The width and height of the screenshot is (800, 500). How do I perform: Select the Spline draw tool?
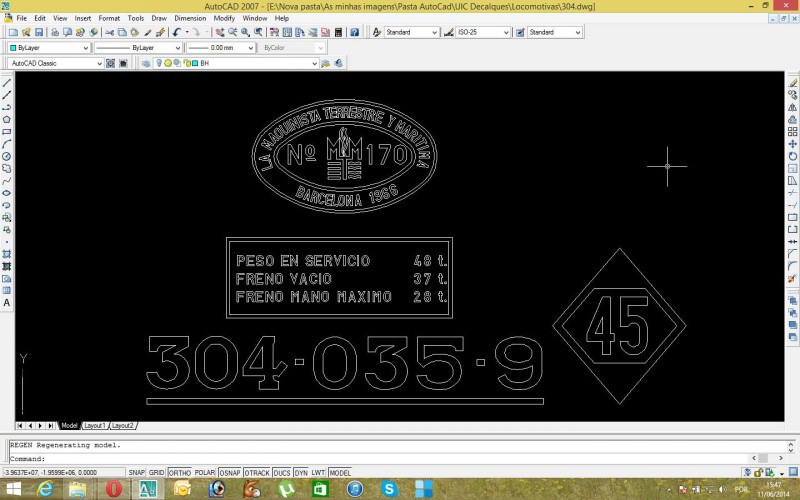7,181
